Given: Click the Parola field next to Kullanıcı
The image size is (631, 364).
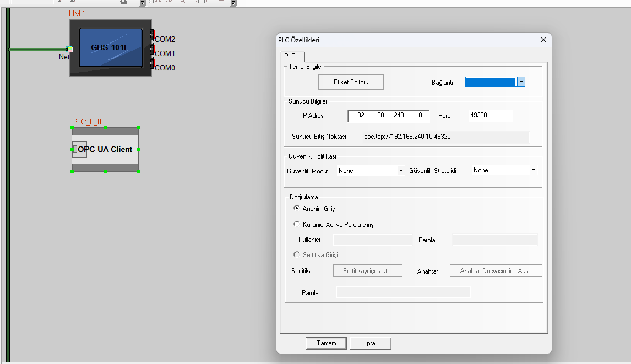Looking at the screenshot, I should 495,240.
